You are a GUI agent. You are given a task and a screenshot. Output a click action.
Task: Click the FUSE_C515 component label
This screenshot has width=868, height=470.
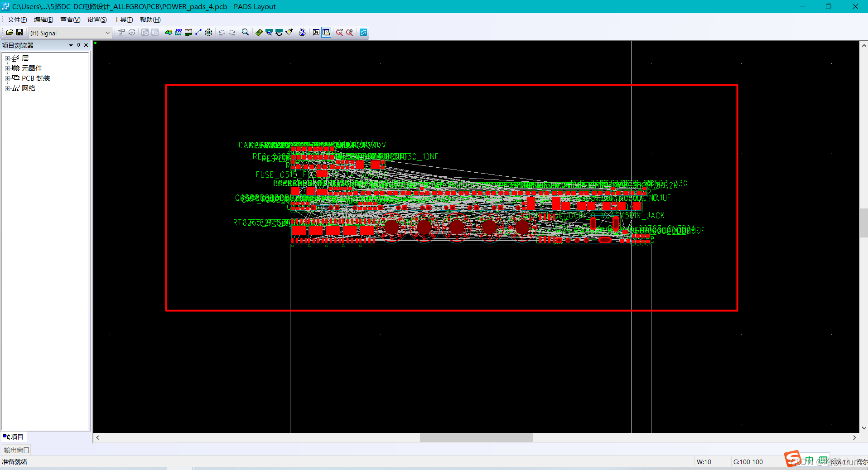[x=276, y=175]
